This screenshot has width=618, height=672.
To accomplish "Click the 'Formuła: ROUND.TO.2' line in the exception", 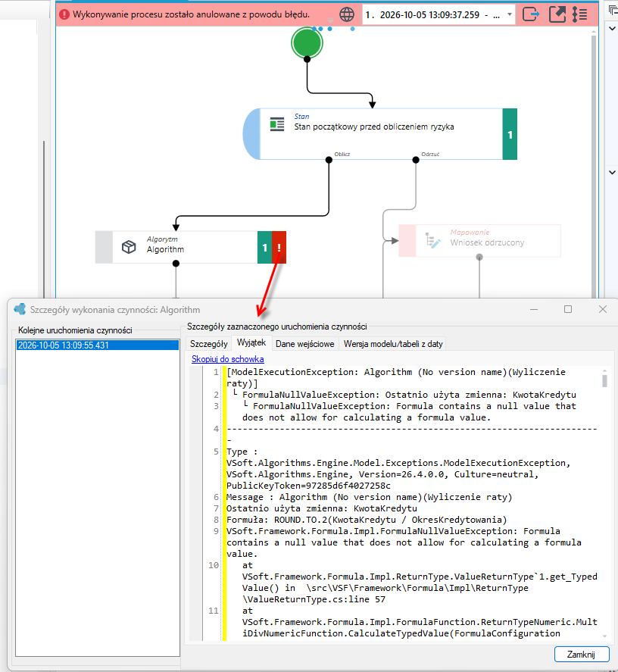I will (x=367, y=520).
